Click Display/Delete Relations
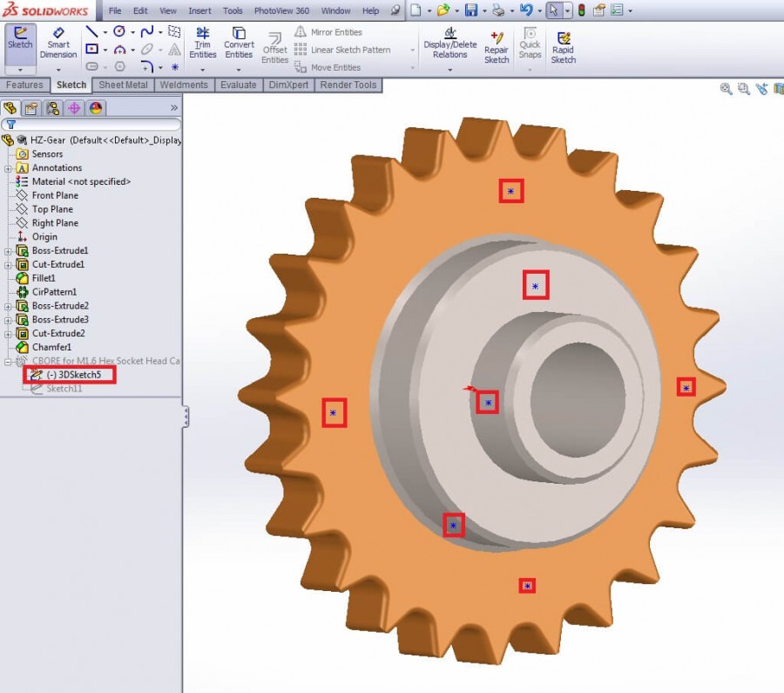Viewport: 784px width, 693px height. point(449,44)
